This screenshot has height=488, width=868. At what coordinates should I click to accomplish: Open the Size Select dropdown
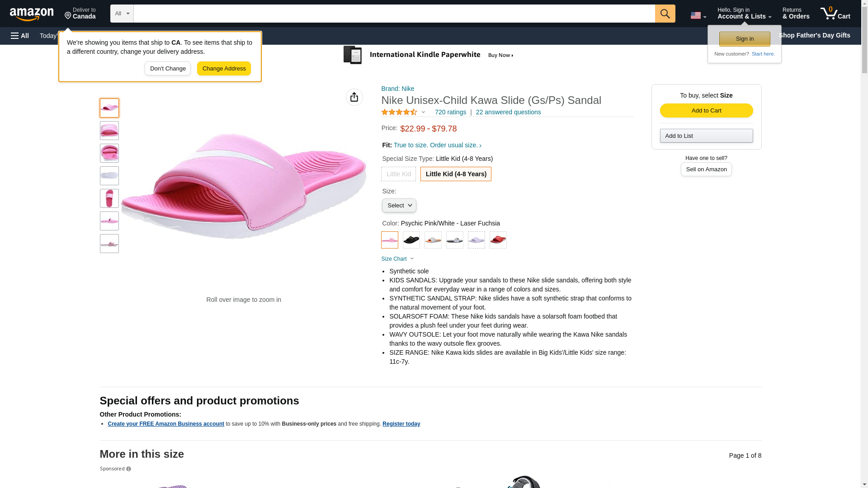pyautogui.click(x=399, y=206)
